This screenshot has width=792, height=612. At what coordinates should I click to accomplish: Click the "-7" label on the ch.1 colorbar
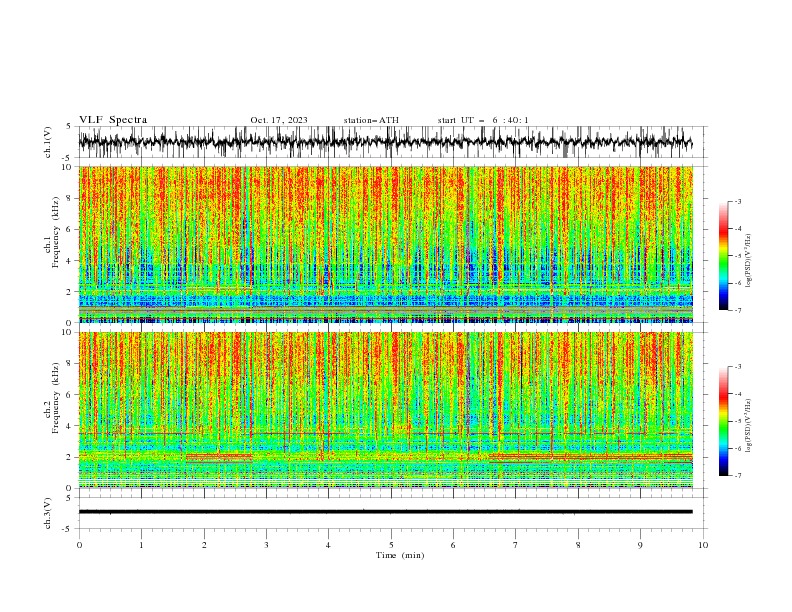tap(738, 310)
